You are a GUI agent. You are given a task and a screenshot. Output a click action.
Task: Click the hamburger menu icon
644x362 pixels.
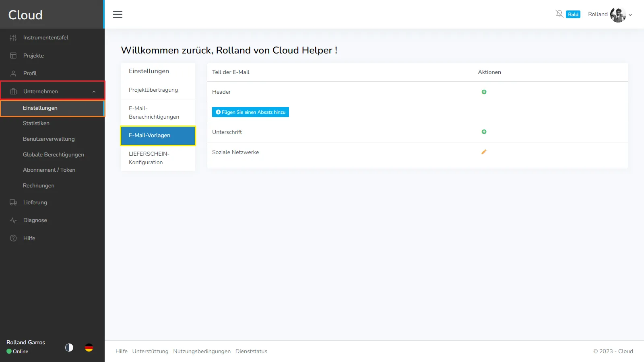tap(118, 14)
